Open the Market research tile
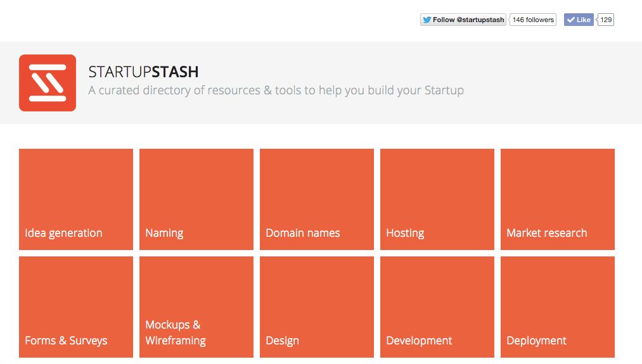642x364 pixels. click(x=558, y=199)
